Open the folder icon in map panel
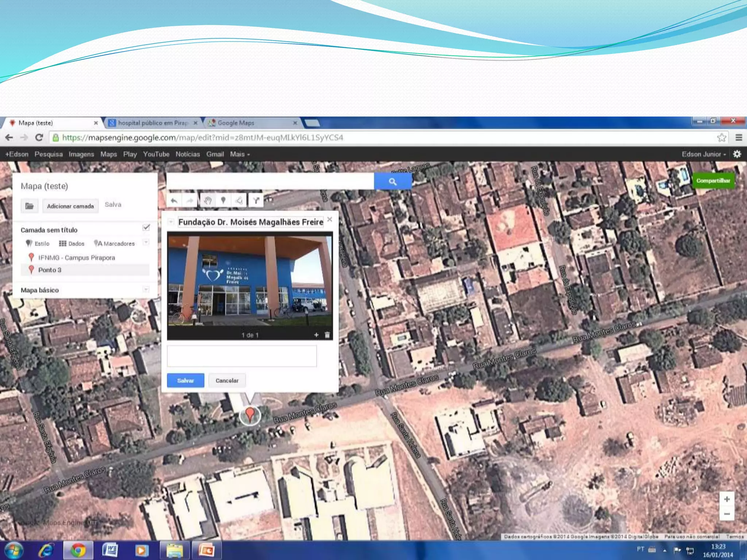This screenshot has height=560, width=747. click(x=30, y=206)
